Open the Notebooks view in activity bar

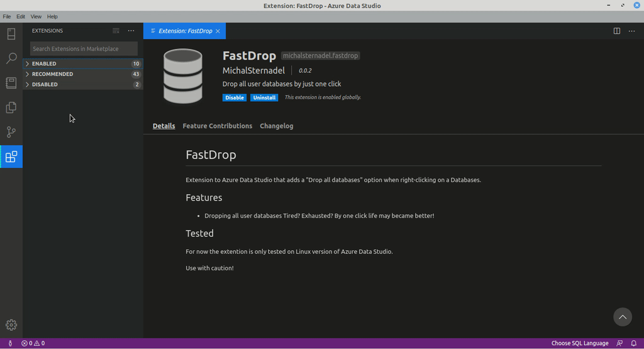tap(11, 83)
